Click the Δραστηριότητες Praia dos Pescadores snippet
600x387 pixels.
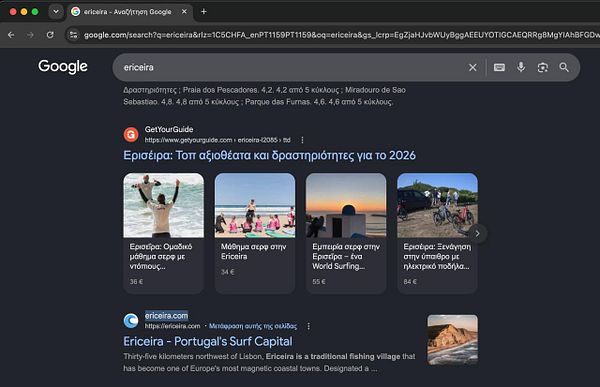click(x=264, y=96)
